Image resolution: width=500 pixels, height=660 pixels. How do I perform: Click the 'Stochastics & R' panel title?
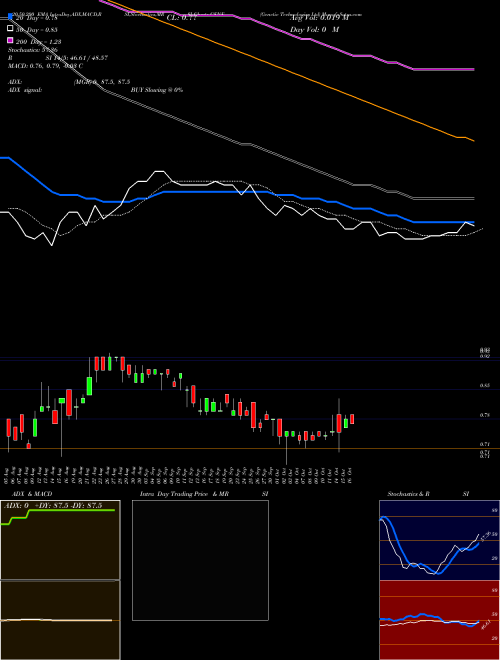tap(408, 494)
